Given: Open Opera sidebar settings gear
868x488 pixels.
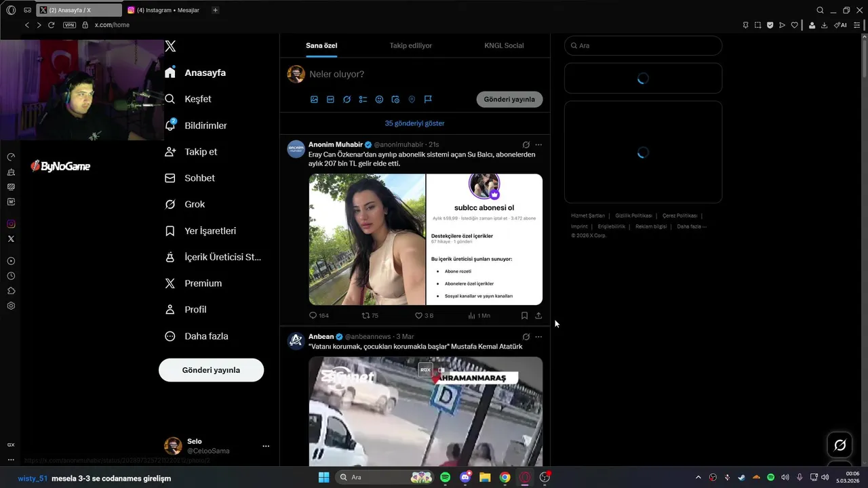Looking at the screenshot, I should pos(11,306).
